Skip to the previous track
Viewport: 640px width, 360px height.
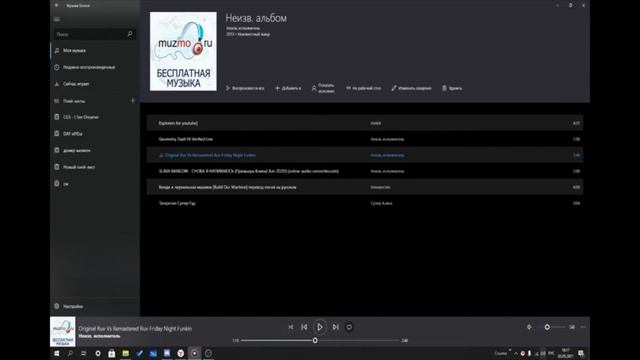pyautogui.click(x=304, y=327)
